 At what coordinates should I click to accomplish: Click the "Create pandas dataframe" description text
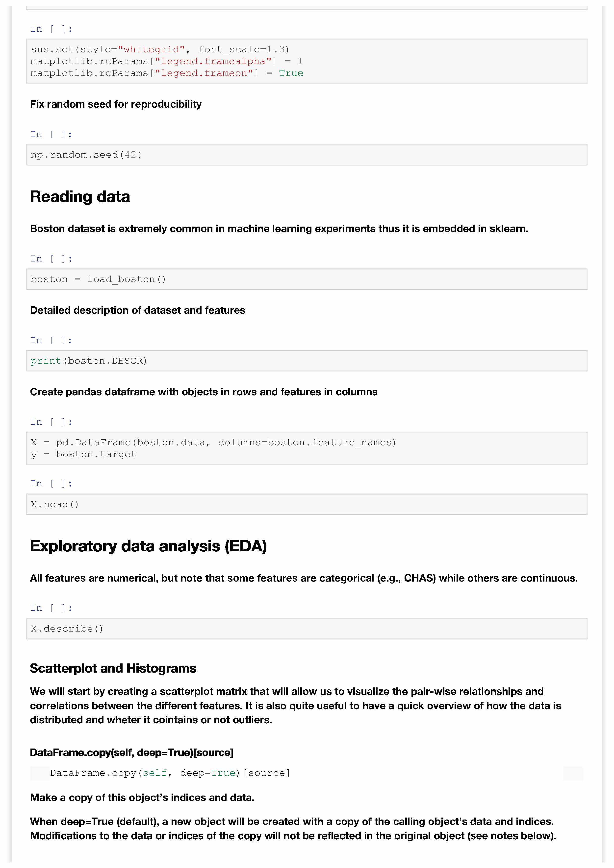coord(204,392)
